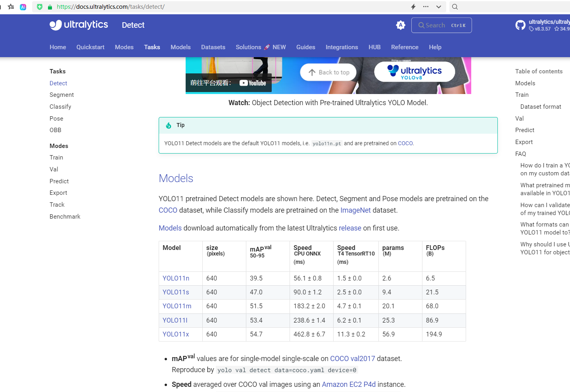Screen dimensions: 570x392
Task: Click the Ultralytics logo in header
Action: click(x=79, y=25)
